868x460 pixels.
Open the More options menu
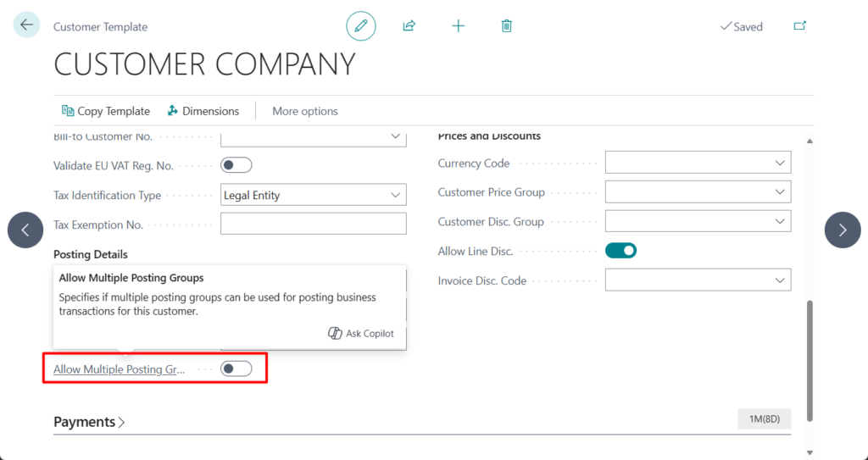(304, 111)
